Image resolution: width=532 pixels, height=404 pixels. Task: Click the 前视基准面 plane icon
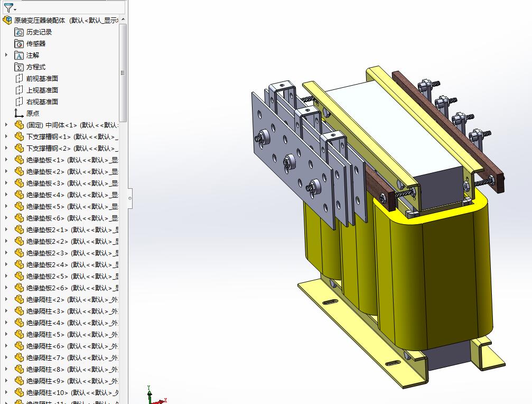click(19, 79)
